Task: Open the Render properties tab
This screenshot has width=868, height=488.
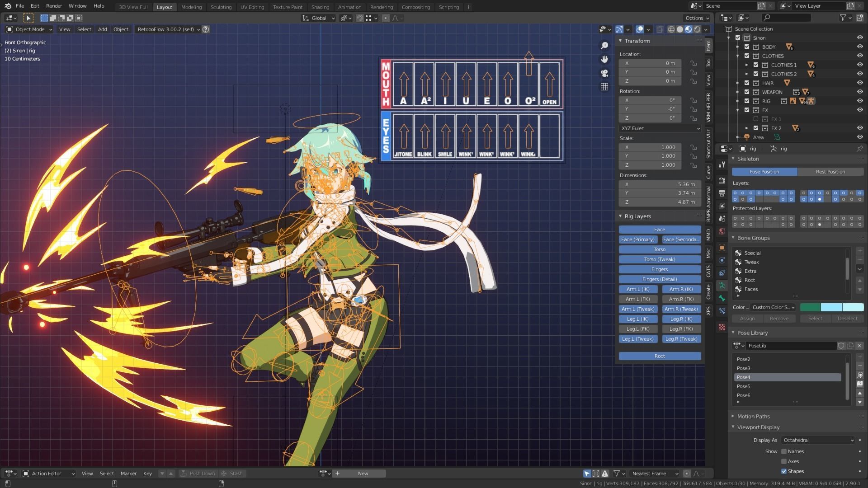Action: click(722, 180)
